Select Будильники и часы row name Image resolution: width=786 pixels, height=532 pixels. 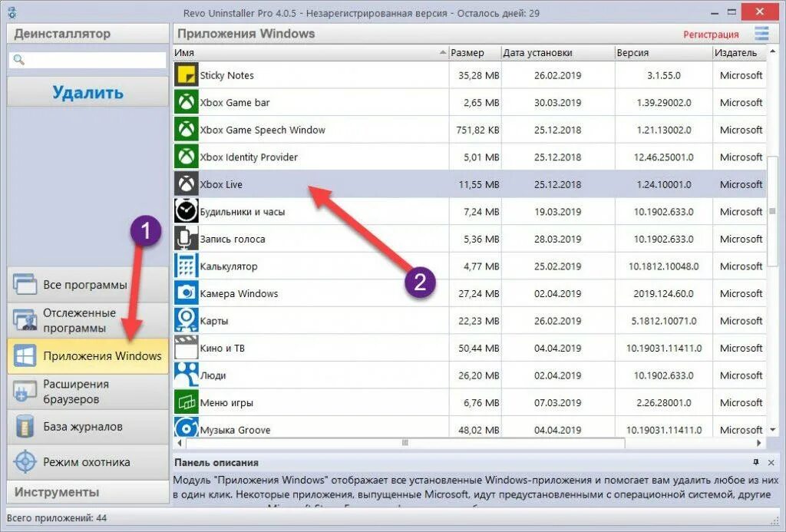[242, 212]
